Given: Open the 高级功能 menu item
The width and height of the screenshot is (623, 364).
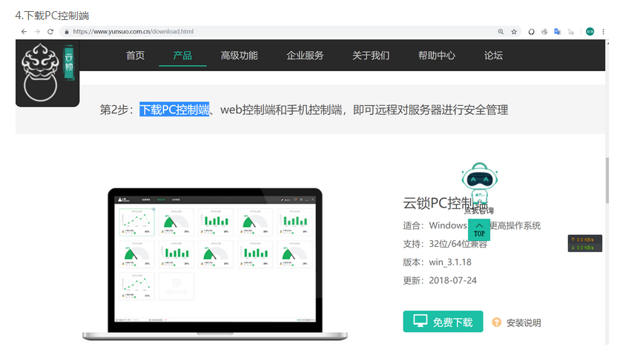Looking at the screenshot, I should [x=239, y=55].
